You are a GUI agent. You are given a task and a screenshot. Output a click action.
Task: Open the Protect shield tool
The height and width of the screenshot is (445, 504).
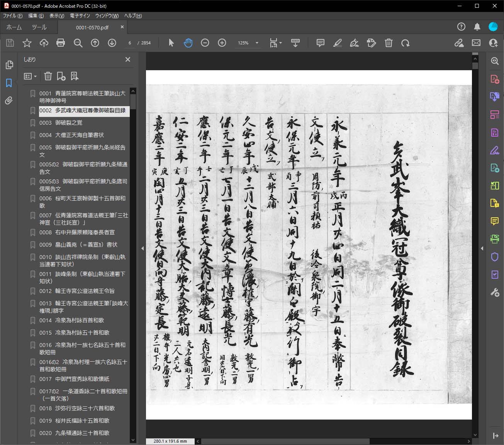495,257
